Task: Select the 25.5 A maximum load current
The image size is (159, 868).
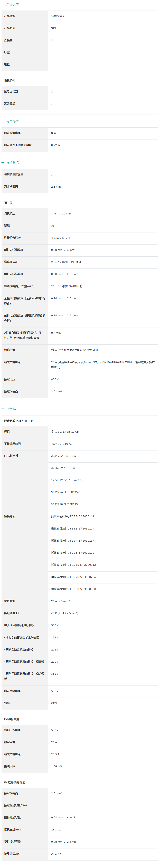Action: click(55, 754)
